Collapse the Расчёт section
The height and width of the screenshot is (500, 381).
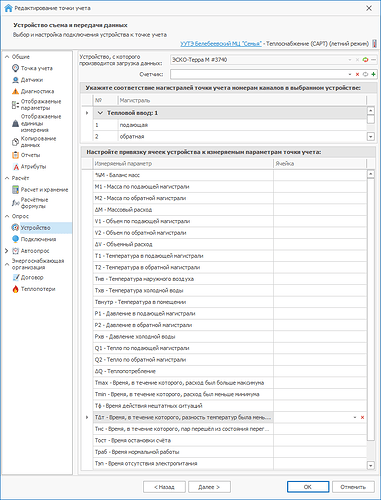(7, 178)
